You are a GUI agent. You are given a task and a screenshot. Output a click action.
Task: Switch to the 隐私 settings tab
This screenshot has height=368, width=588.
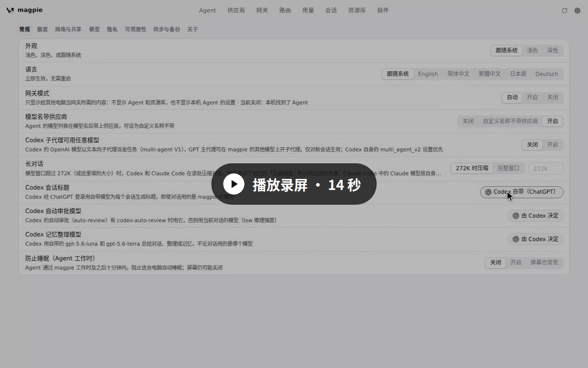112,29
